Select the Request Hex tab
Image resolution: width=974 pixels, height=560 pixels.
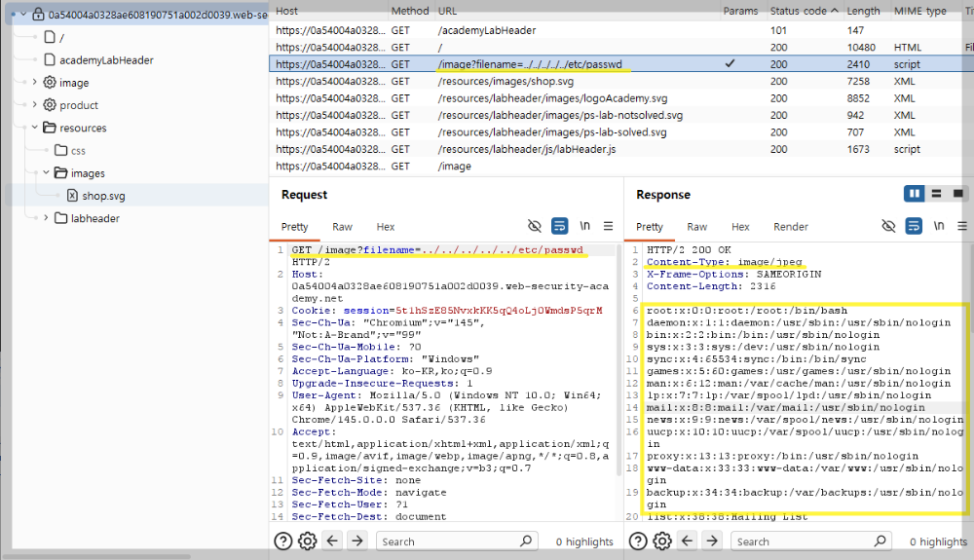(x=385, y=227)
